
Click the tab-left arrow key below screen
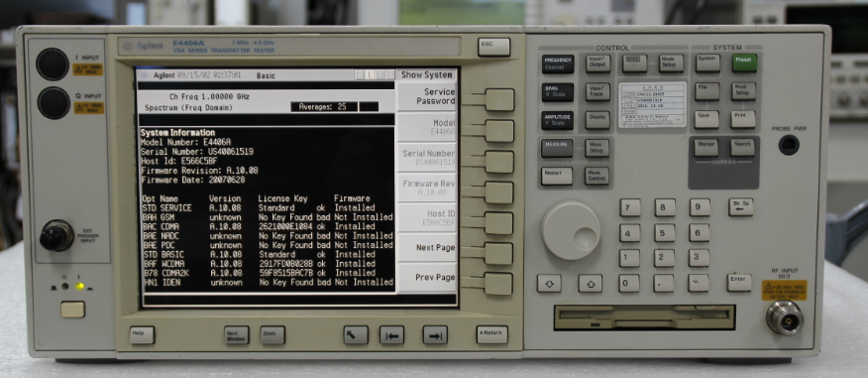coord(391,334)
